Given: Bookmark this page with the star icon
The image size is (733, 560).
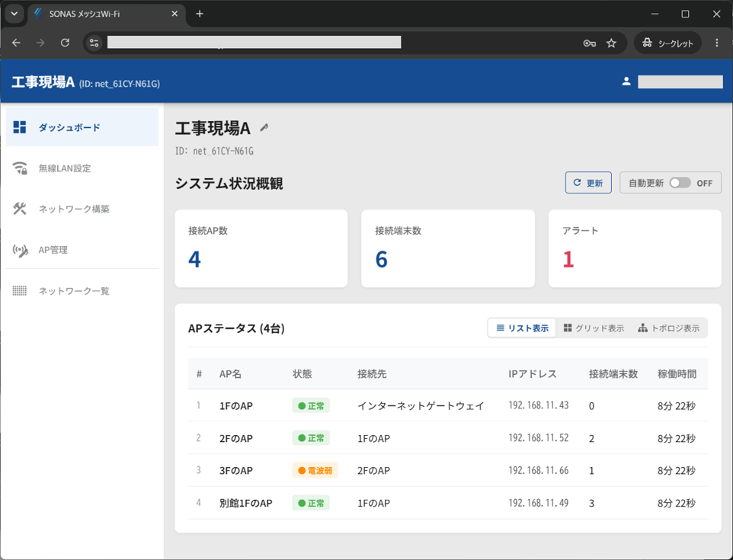Looking at the screenshot, I should click(611, 43).
